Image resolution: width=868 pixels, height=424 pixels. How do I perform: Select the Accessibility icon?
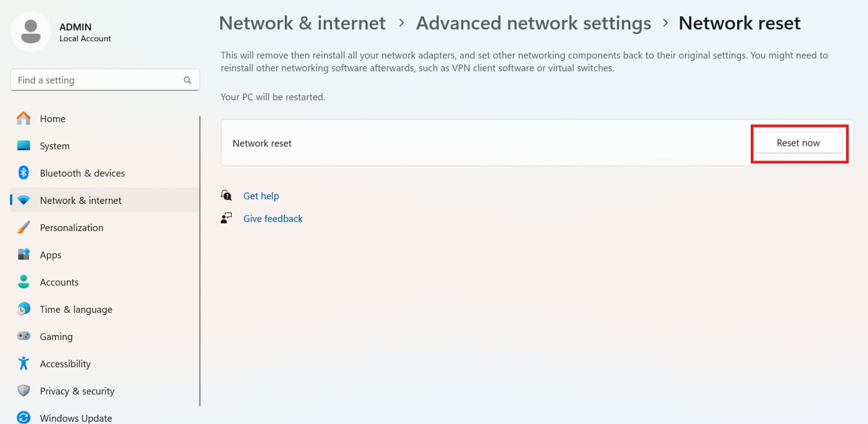(x=23, y=363)
